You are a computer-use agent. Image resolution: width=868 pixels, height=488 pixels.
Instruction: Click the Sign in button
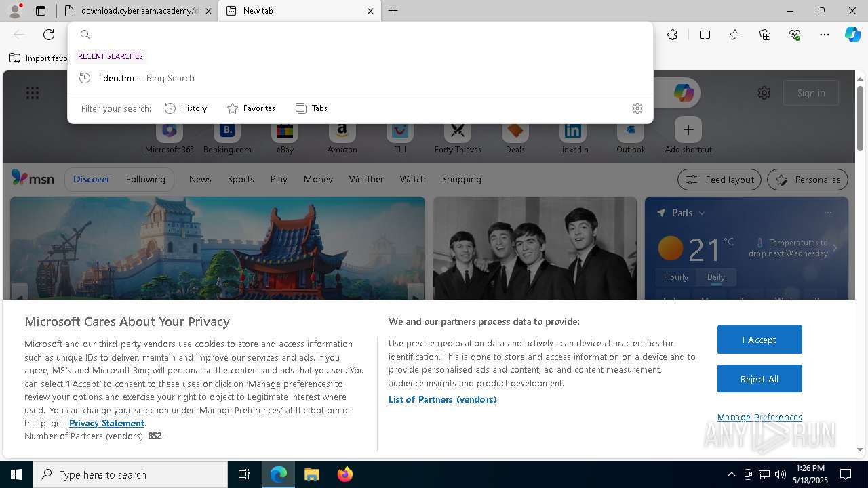(811, 93)
